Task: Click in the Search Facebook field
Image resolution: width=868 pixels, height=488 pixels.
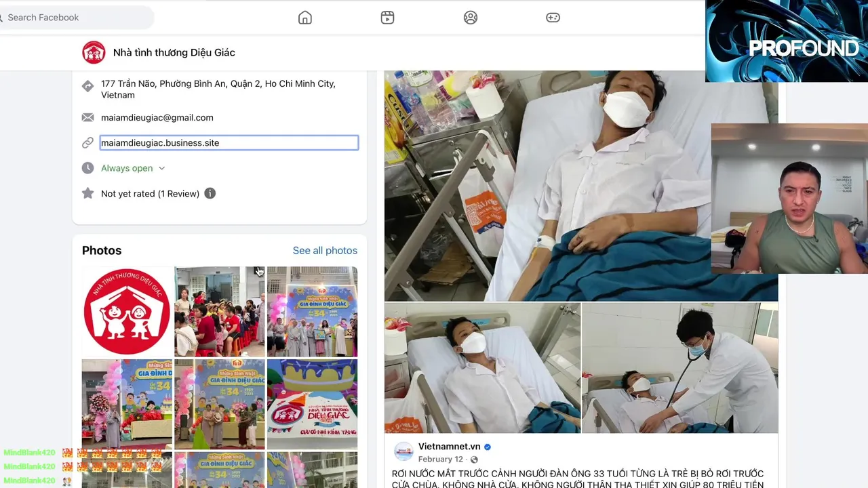Action: [x=76, y=18]
